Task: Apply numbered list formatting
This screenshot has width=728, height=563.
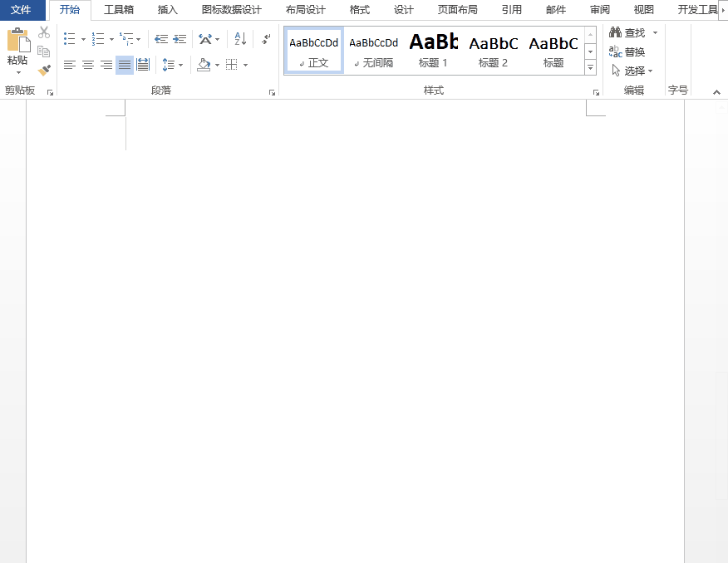Action: (98, 39)
